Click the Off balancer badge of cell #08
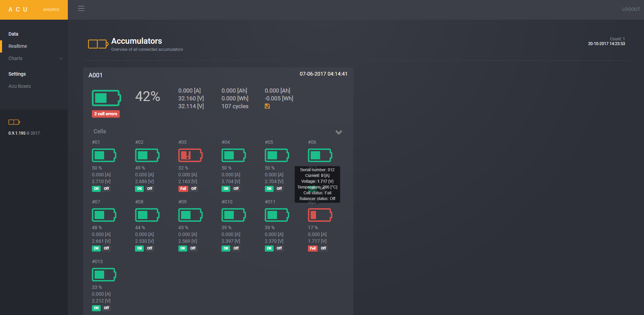The width and height of the screenshot is (644, 315). 150,248
